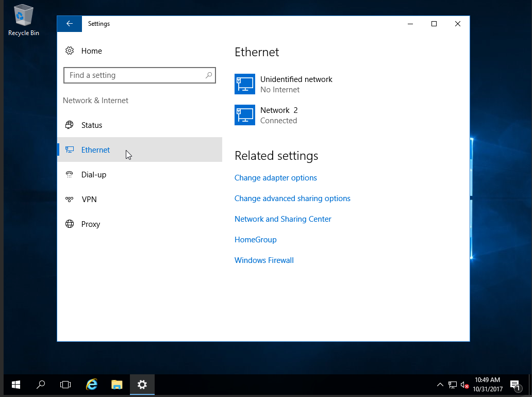
Task: Click Settings gear on taskbar
Action: coord(142,385)
